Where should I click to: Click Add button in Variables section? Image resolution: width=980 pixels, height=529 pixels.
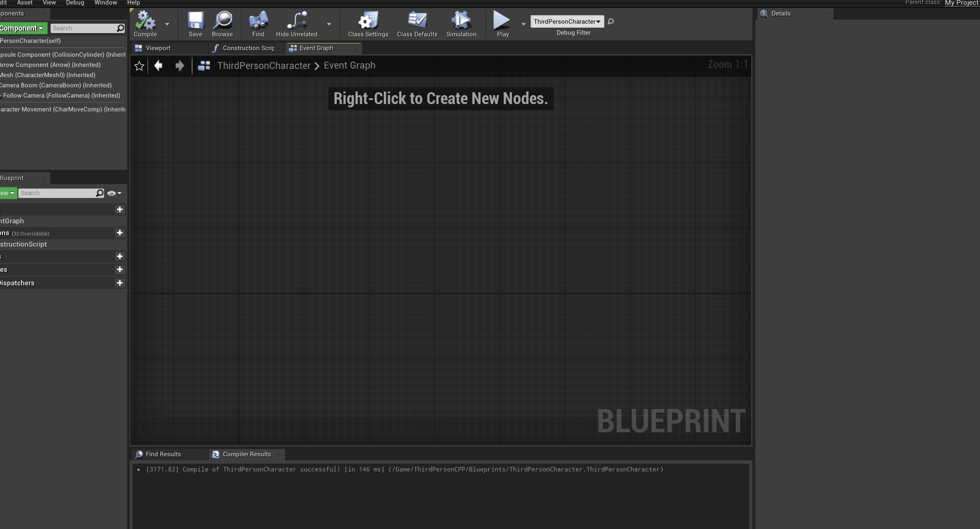tap(120, 269)
